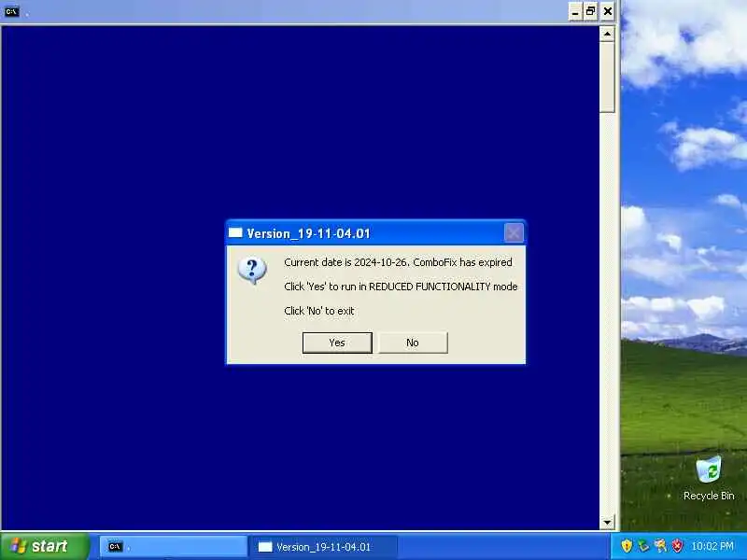Click the 'REDUCED FUNCTIONALITY mode' message line
This screenshot has height=560, width=747.
click(x=401, y=287)
